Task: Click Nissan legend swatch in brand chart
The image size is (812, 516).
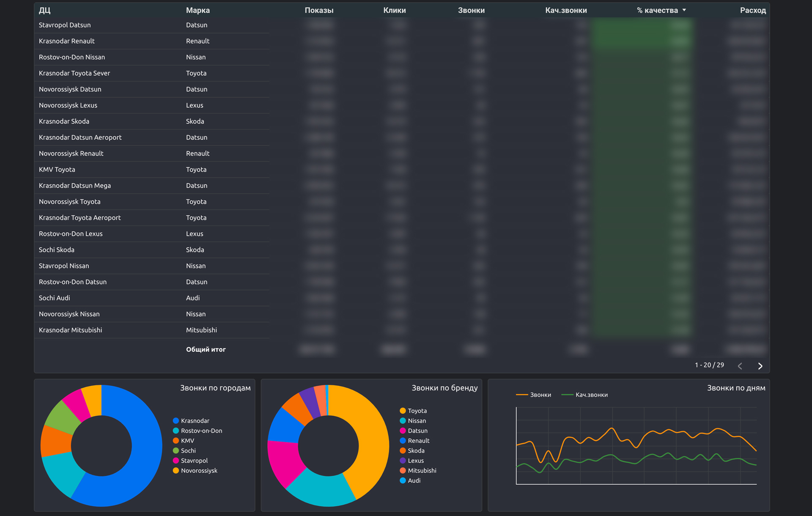Action: [403, 421]
